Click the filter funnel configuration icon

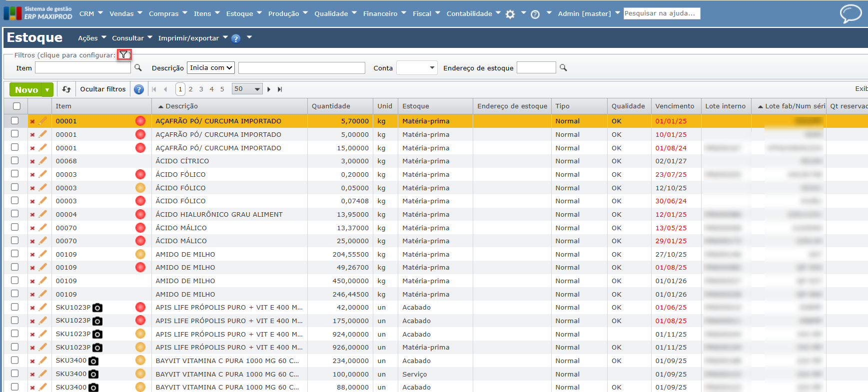pos(124,55)
